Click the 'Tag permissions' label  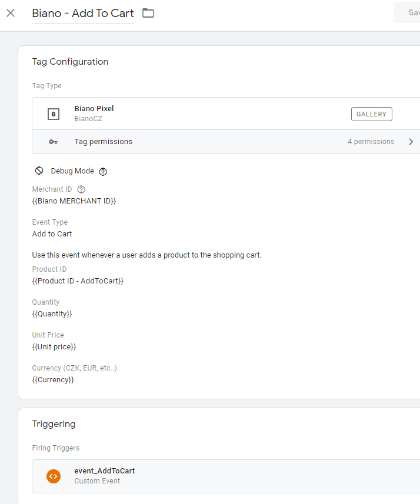[x=103, y=142]
